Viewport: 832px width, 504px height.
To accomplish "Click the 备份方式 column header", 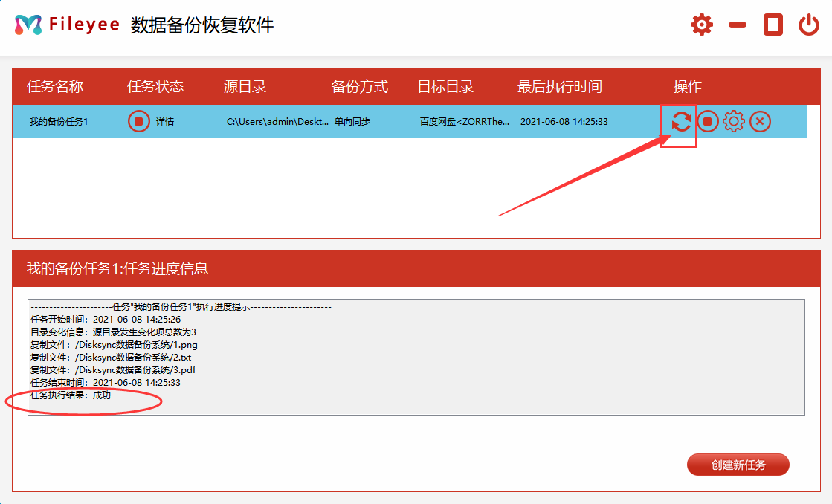I will coord(359,86).
